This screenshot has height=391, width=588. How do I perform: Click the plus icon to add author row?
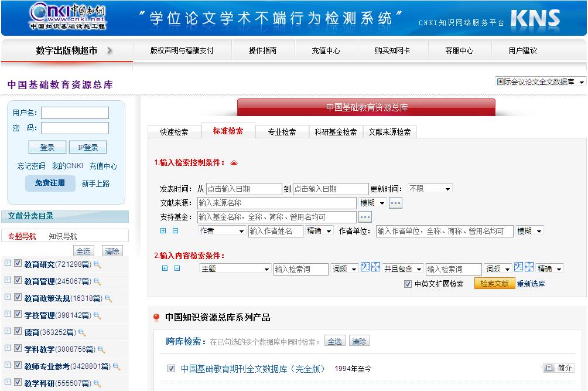click(x=164, y=231)
